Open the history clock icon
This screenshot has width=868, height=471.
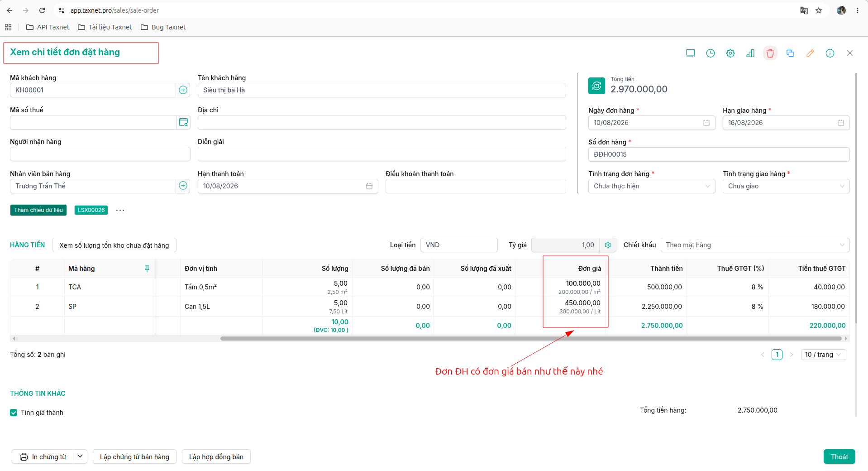point(710,53)
